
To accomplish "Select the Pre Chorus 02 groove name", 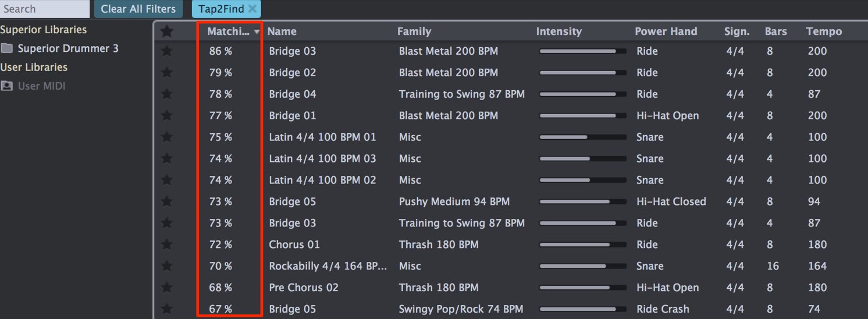I will pyautogui.click(x=304, y=288).
